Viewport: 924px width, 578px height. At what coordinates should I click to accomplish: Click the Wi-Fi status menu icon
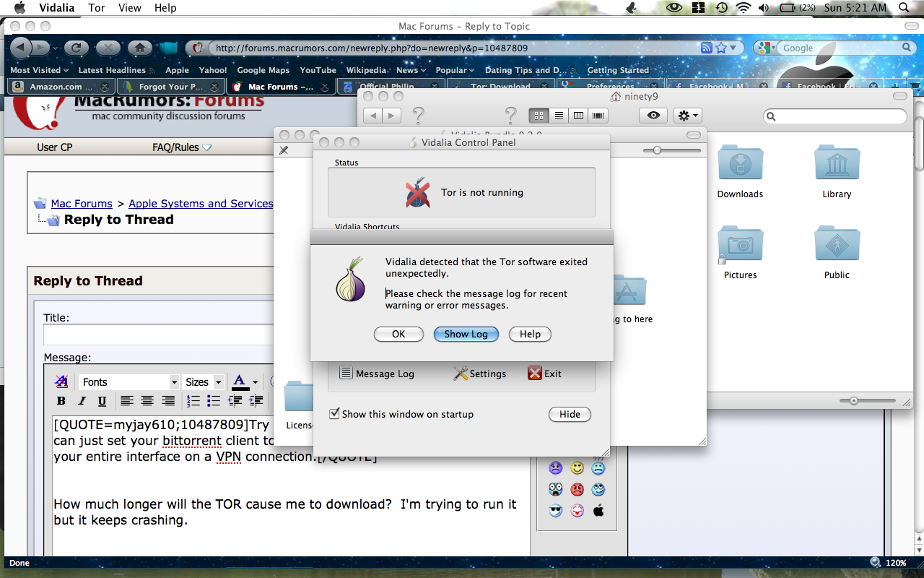coord(743,7)
